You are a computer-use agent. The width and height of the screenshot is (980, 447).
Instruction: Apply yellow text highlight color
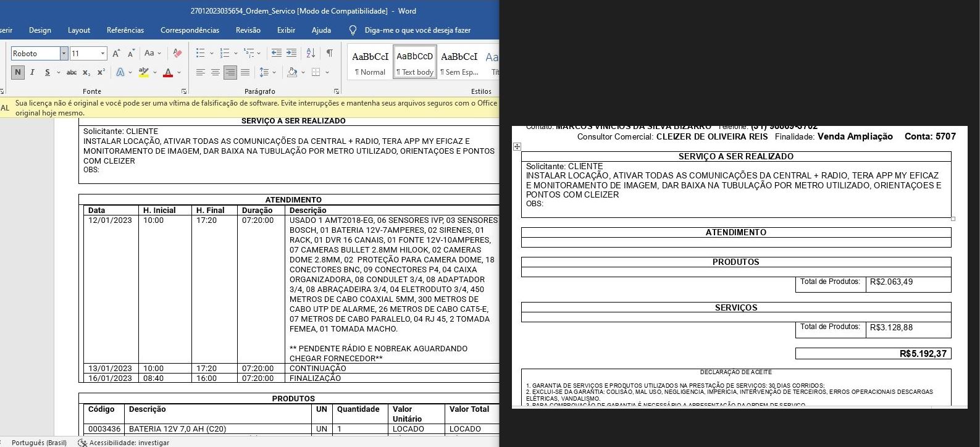[143, 72]
